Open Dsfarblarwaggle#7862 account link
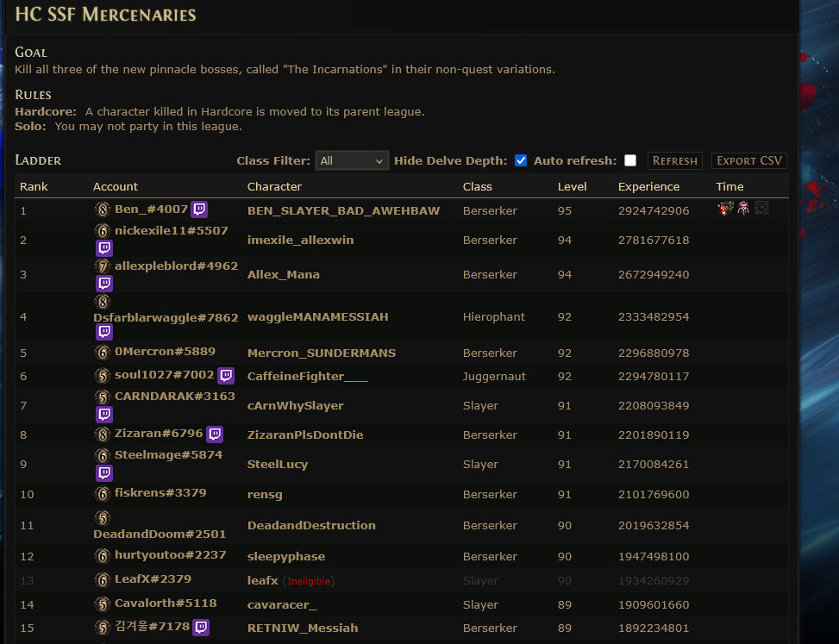 coord(166,317)
